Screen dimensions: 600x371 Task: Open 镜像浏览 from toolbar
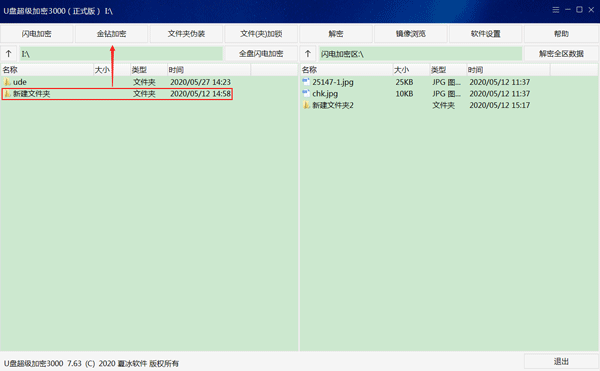click(x=411, y=34)
